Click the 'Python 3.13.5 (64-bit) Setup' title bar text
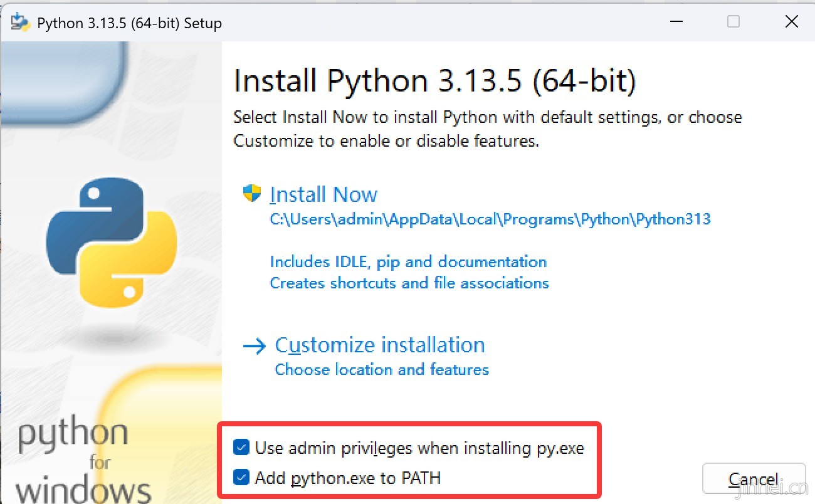815x504 pixels. click(x=130, y=24)
